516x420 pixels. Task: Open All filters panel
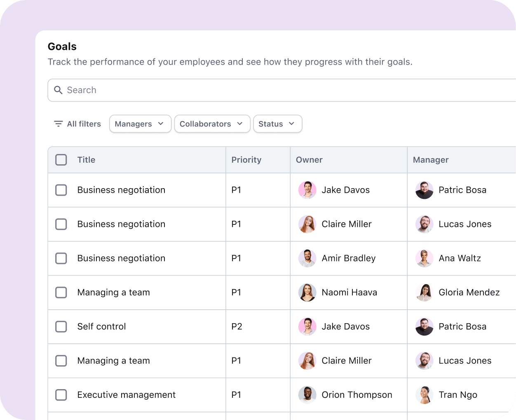pos(77,124)
